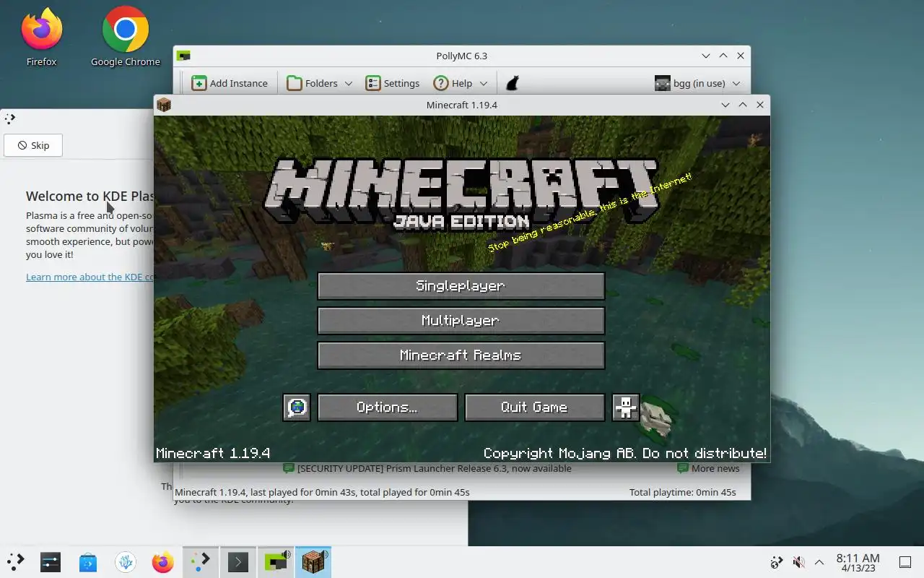Viewport: 924px width, 578px height.
Task: Click the Add Instance button in PollyMC
Action: [x=230, y=83]
